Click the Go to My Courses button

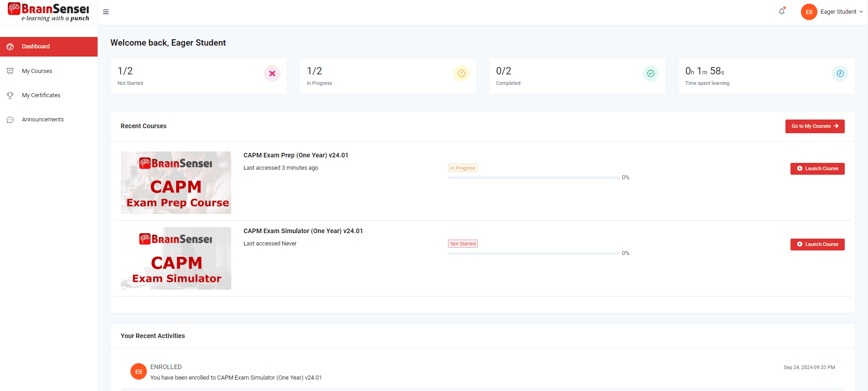pyautogui.click(x=815, y=126)
